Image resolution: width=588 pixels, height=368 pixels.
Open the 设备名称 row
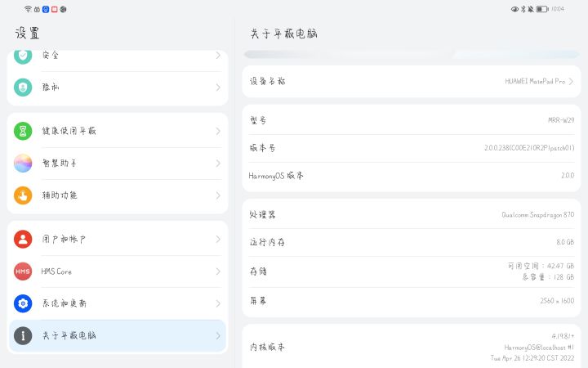coord(412,82)
